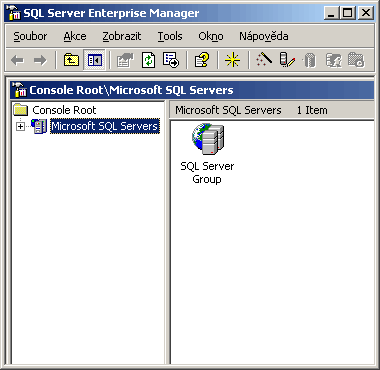380x370 pixels.
Task: Expand the Microsoft SQL Servers tree node
Action: coord(20,127)
